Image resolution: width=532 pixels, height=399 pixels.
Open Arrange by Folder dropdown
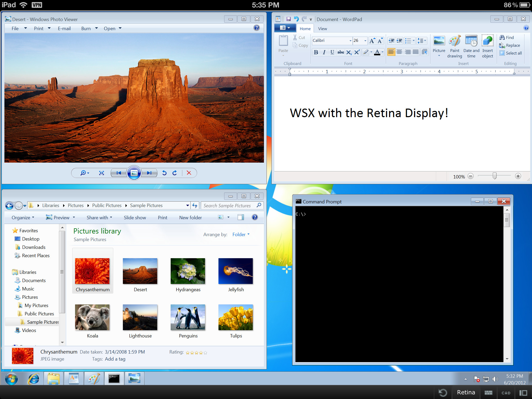coord(241,235)
